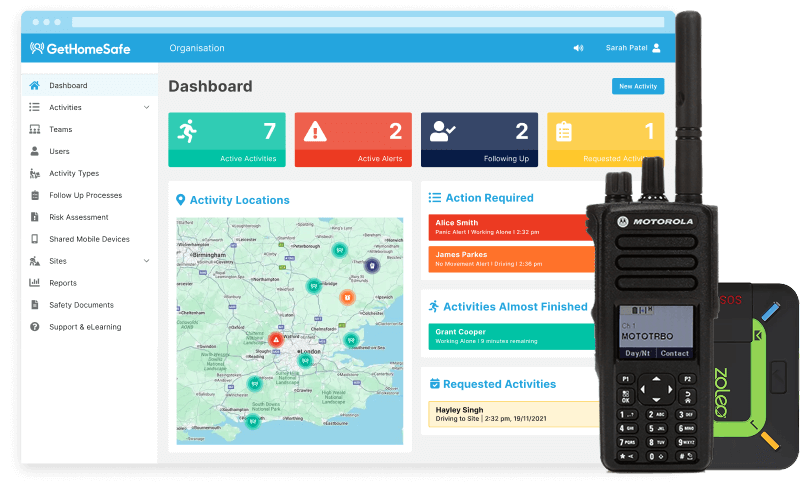This screenshot has width=801, height=485.
Task: Open Activity Types in the sidebar
Action: coord(74,173)
